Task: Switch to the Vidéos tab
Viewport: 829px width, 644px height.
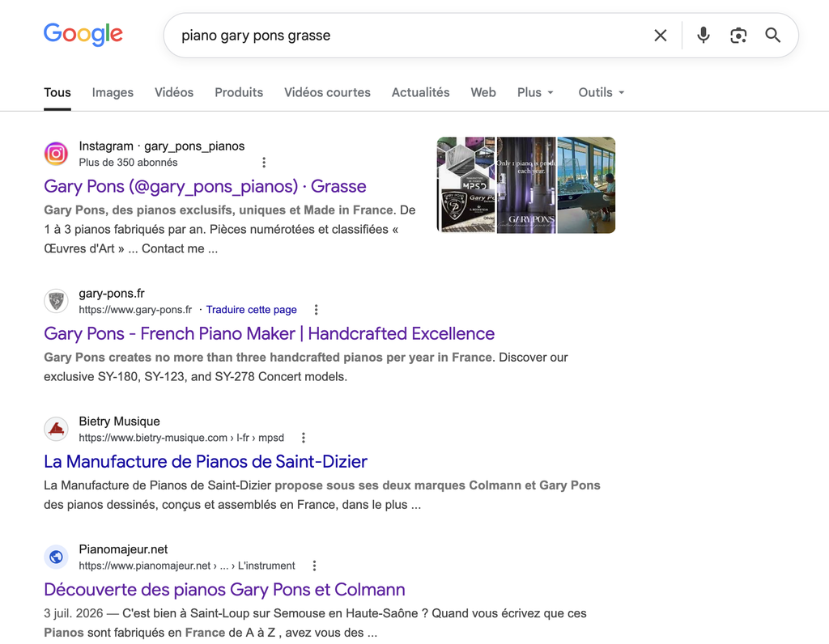Action: point(174,92)
